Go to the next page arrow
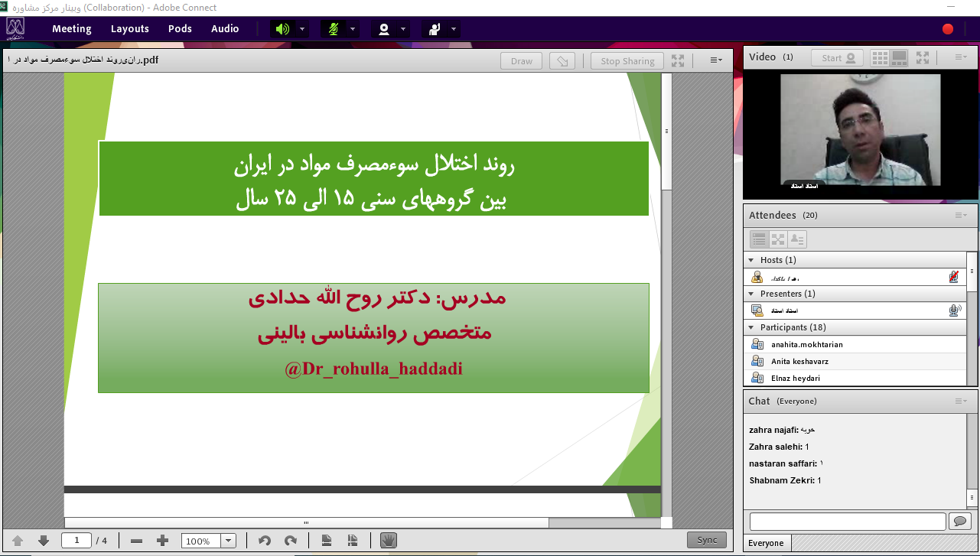This screenshot has width=980, height=556. tap(44, 541)
